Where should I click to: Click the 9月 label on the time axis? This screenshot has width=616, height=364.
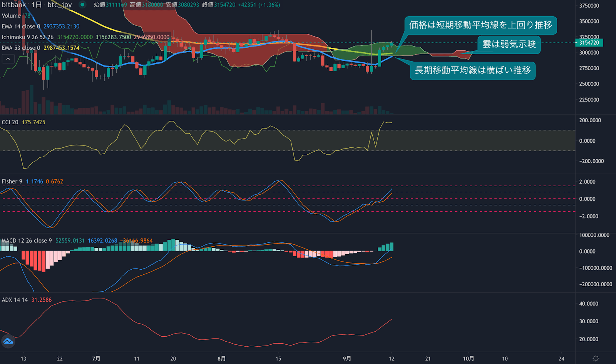tap(347, 358)
